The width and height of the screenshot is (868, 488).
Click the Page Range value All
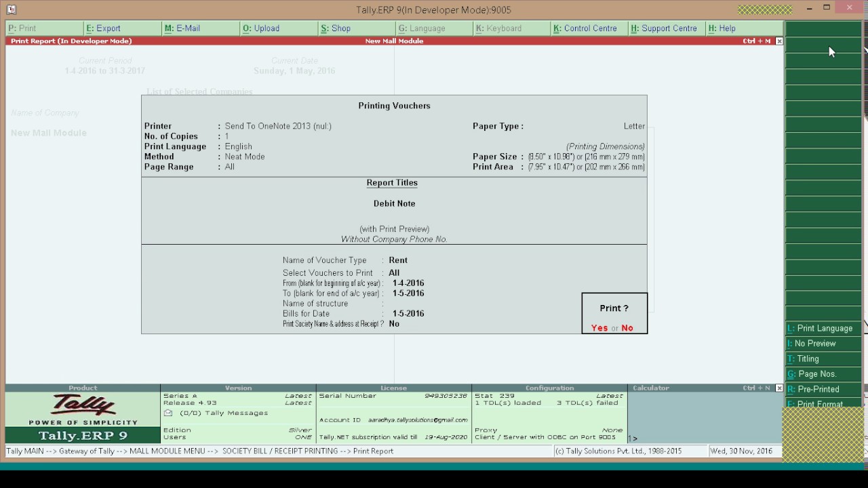click(229, 167)
